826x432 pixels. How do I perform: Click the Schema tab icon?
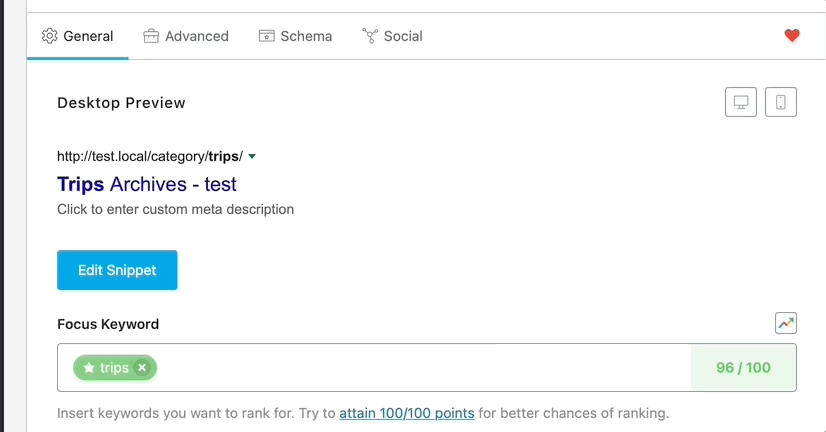pos(267,36)
